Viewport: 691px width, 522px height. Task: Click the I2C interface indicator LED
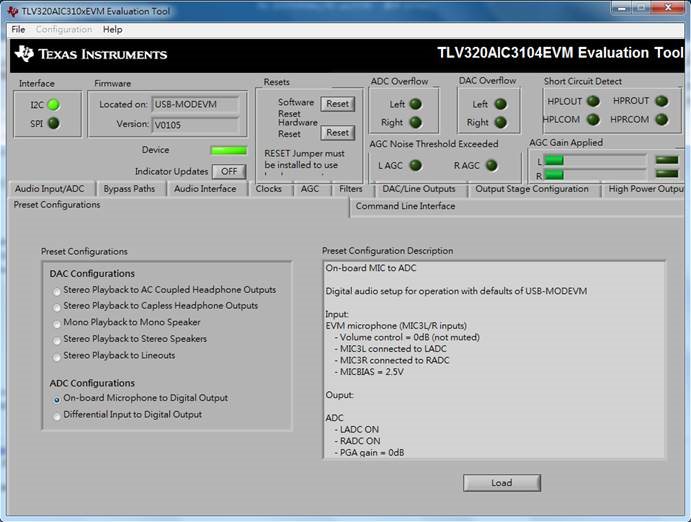pos(54,105)
